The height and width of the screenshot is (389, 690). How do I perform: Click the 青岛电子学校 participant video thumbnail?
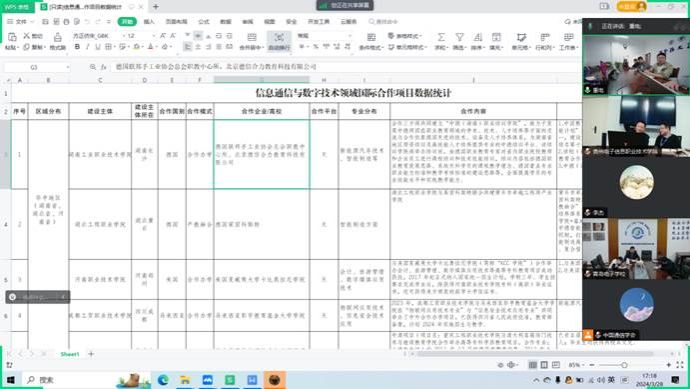pyautogui.click(x=636, y=248)
